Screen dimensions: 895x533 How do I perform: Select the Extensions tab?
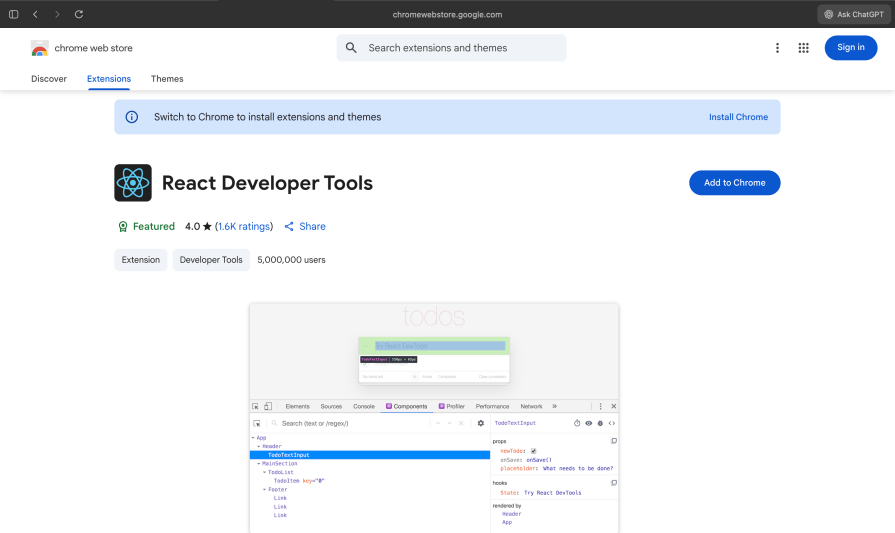(109, 79)
